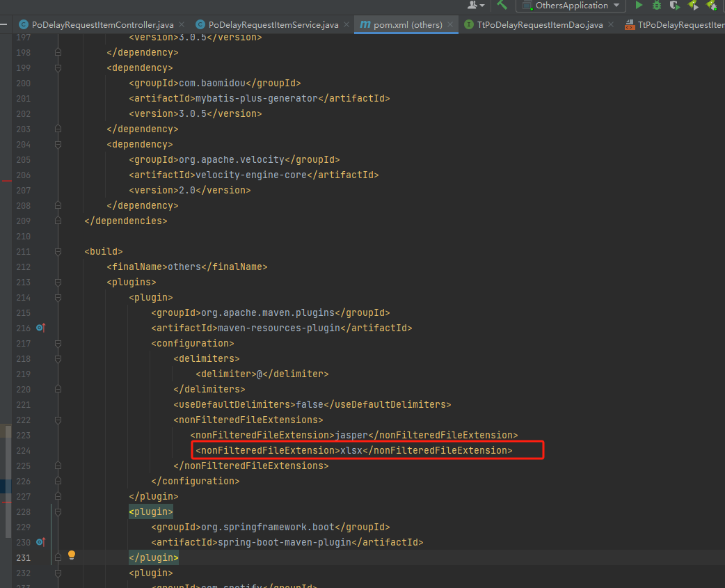This screenshot has height=588, width=725.
Task: Click the JRebel debug rocket icon
Action: [x=711, y=6]
